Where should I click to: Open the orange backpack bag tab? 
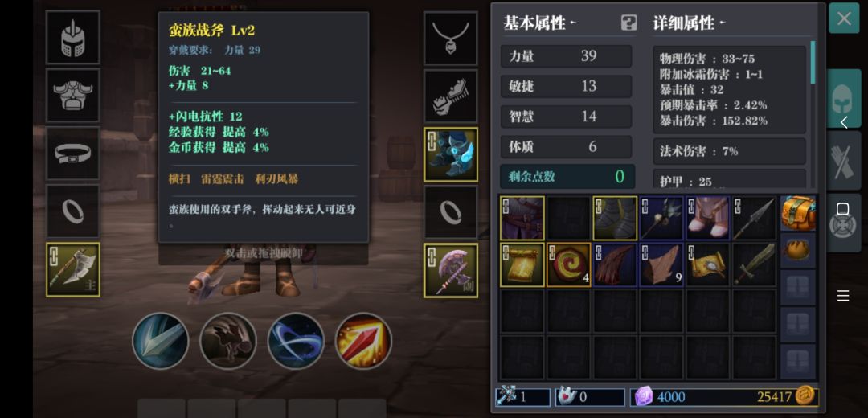click(x=798, y=213)
